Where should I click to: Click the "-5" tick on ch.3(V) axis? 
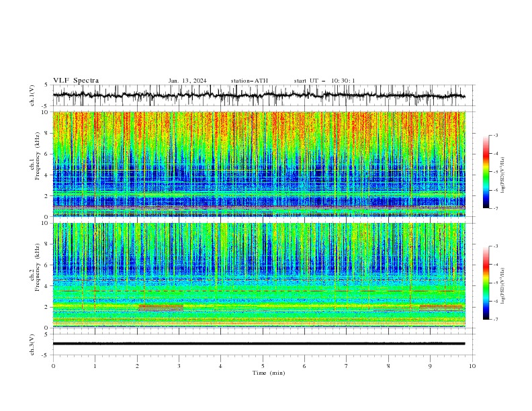pyautogui.click(x=46, y=355)
